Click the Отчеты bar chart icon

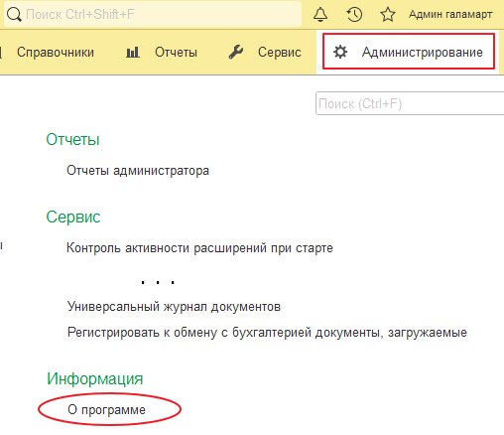133,53
